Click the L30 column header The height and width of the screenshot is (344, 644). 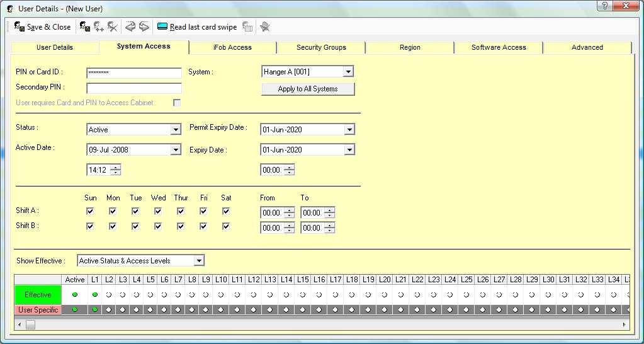coord(548,280)
